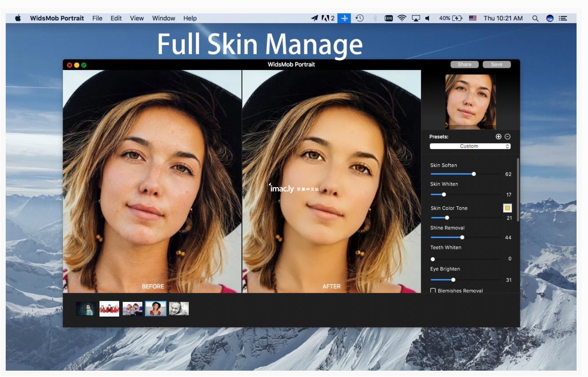588x377 pixels.
Task: Open the Skin Color Tone yellow swatch
Action: [507, 208]
